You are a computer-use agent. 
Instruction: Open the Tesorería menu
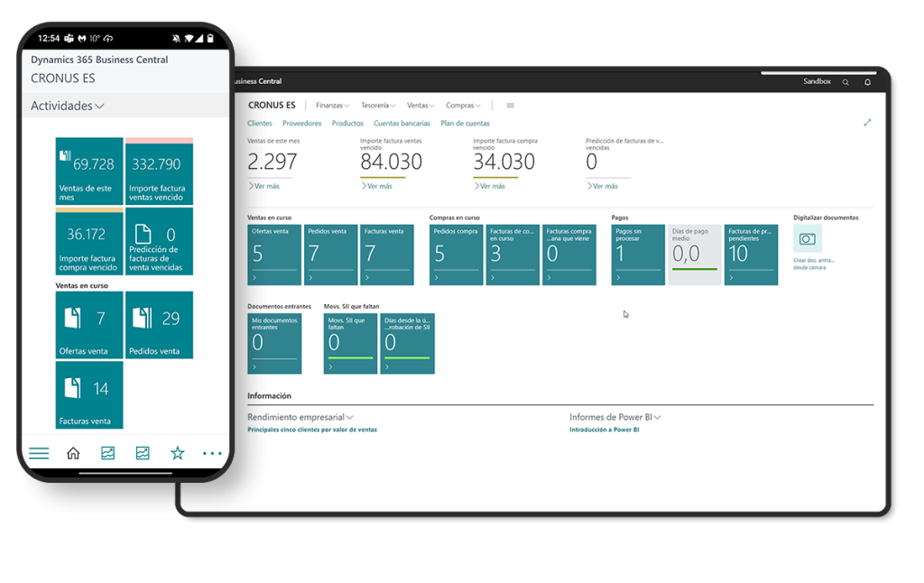coord(378,106)
